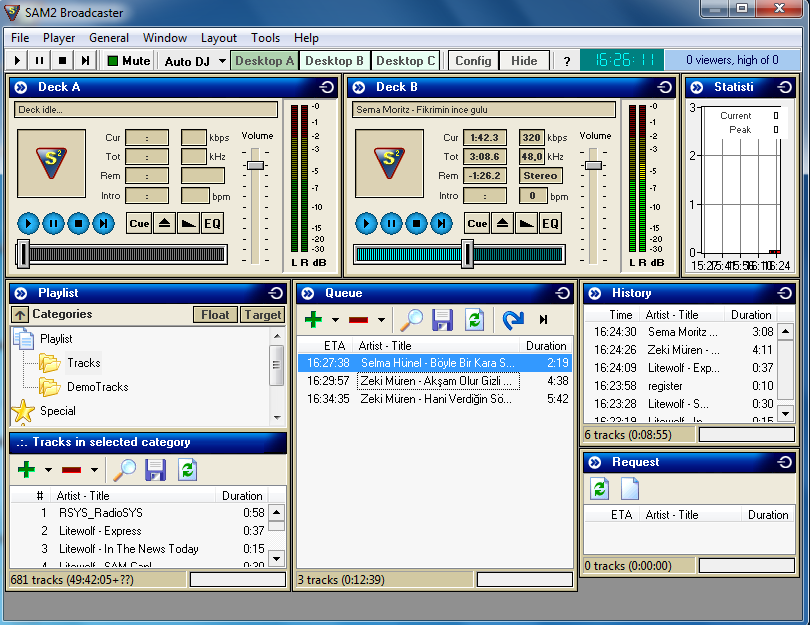This screenshot has width=810, height=625.
Task: Toggle the EQ button on Deck B
Action: click(x=550, y=224)
